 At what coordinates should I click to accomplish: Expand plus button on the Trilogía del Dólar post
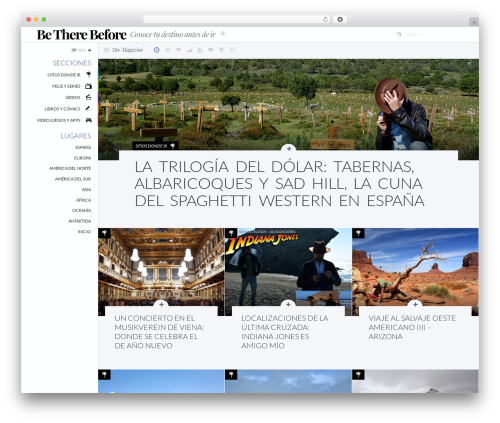click(x=289, y=149)
